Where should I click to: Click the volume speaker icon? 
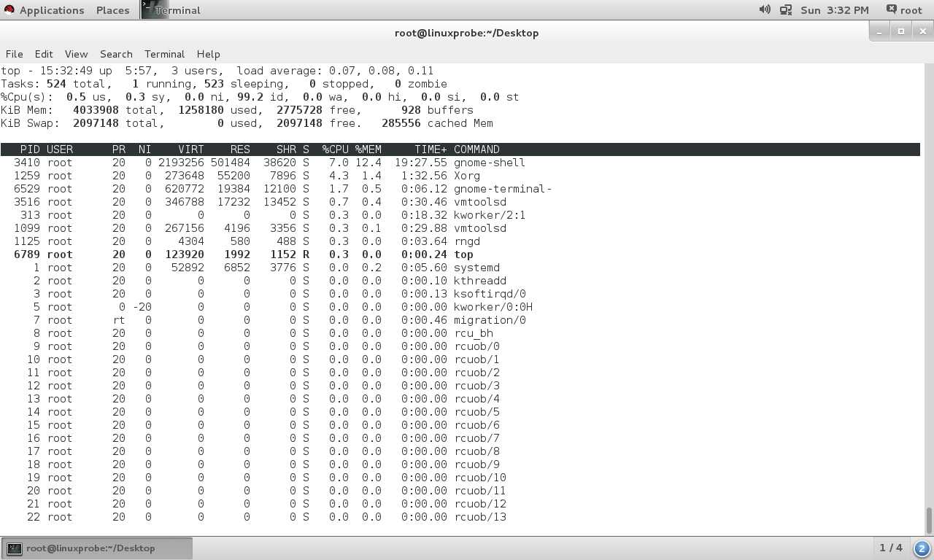click(765, 9)
